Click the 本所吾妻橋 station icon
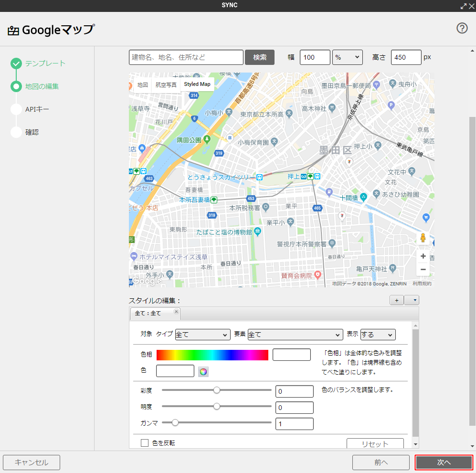The width and height of the screenshot is (476, 473). (x=214, y=200)
